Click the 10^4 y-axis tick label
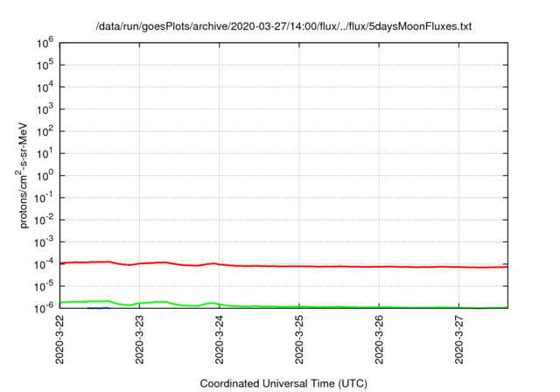 pos(45,87)
